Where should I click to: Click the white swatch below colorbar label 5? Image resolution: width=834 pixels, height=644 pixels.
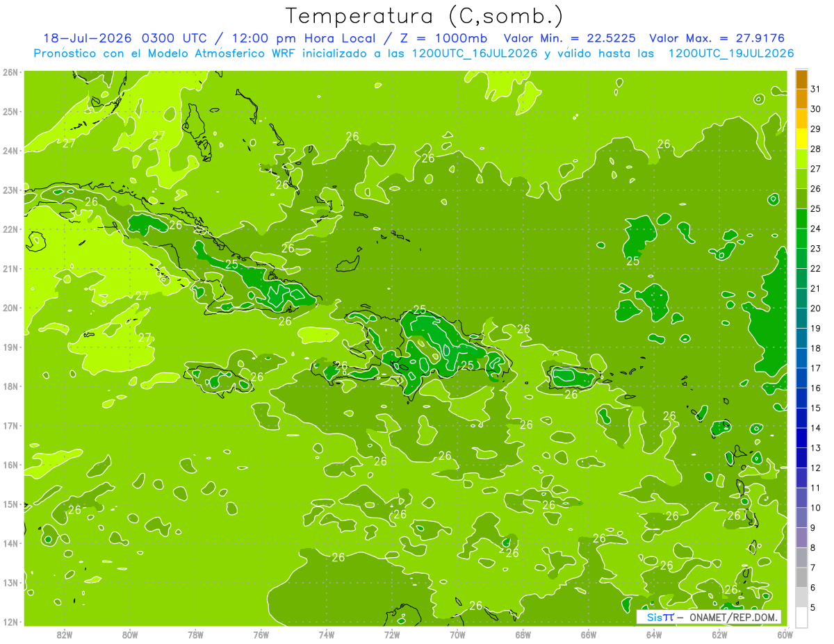(x=801, y=617)
